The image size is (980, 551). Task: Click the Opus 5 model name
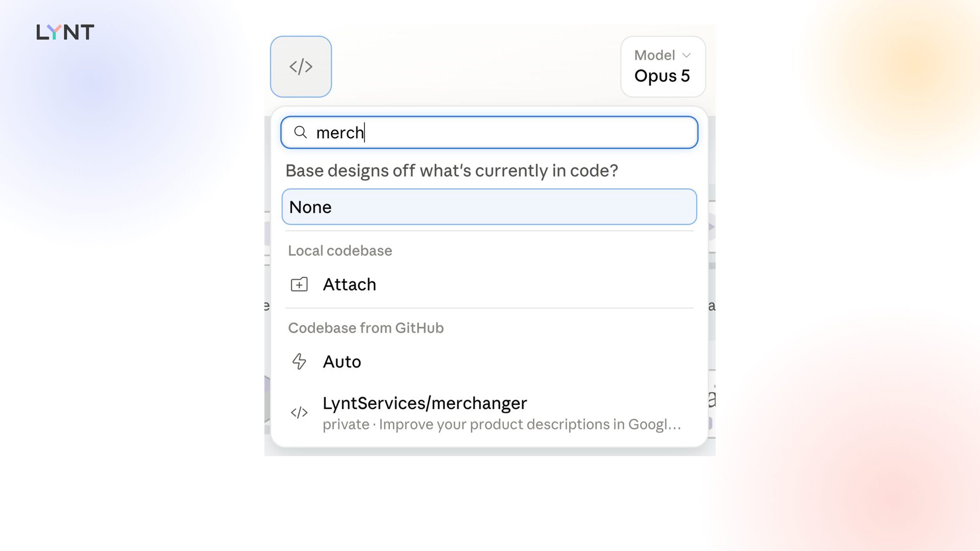pyautogui.click(x=662, y=76)
